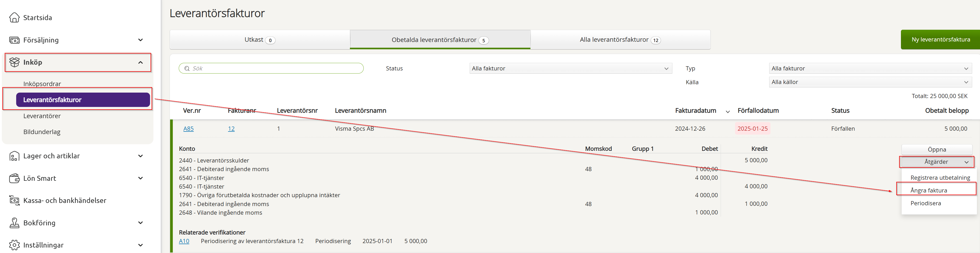Click invoice date 2024-12-26
The height and width of the screenshot is (253, 980).
tap(690, 129)
